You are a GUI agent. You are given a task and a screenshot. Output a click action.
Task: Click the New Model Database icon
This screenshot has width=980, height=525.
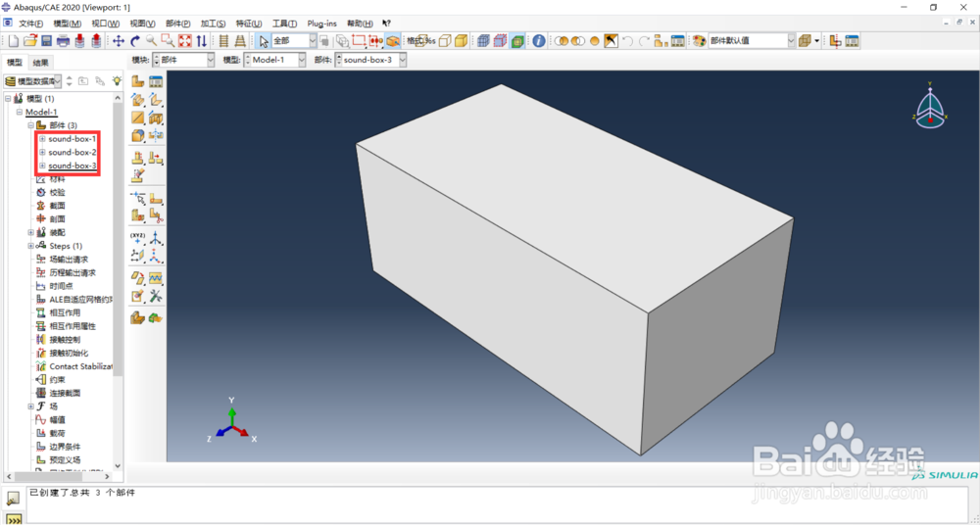14,41
